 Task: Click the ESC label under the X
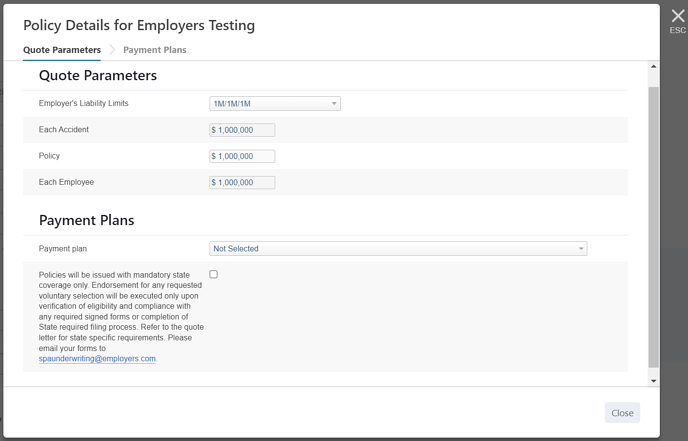point(677,30)
